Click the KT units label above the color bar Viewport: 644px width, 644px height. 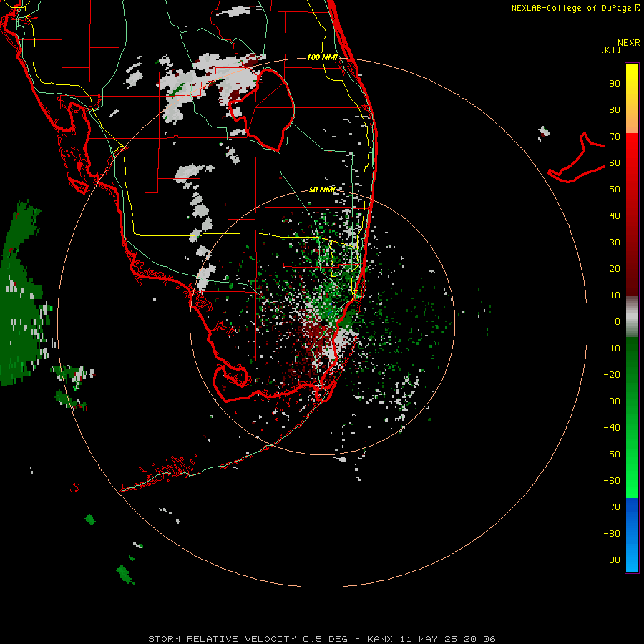(610, 49)
